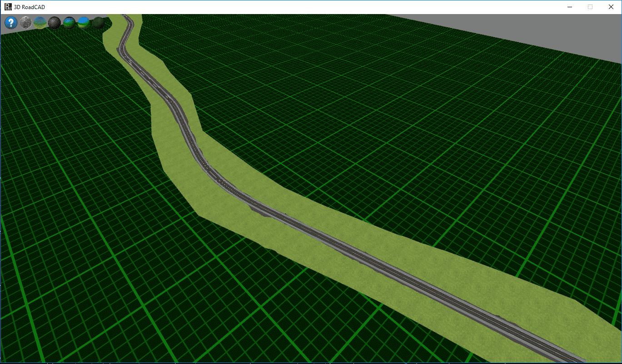
Task: Close the 3D RoadCAD window
Action: coord(611,7)
